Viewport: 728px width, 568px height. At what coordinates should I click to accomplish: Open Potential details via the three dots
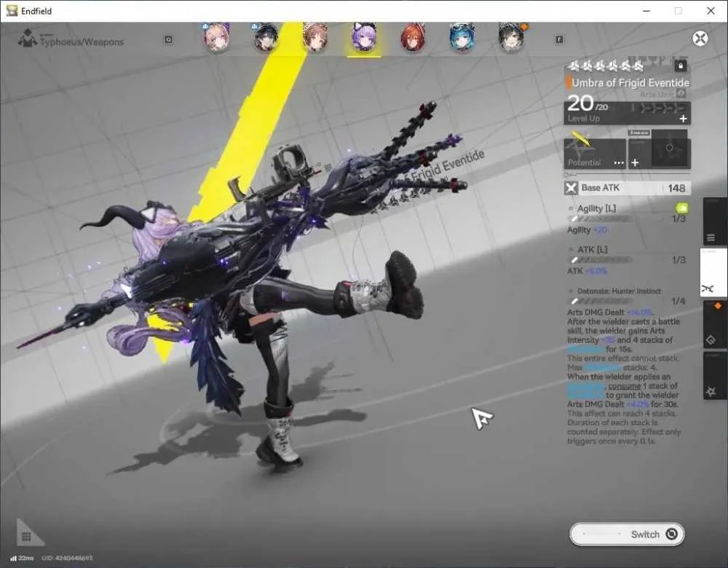[x=619, y=163]
